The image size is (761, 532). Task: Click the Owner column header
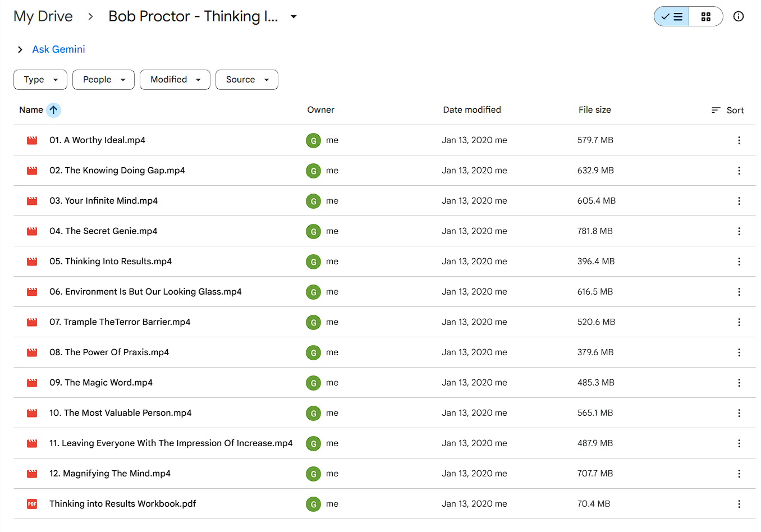click(x=320, y=110)
